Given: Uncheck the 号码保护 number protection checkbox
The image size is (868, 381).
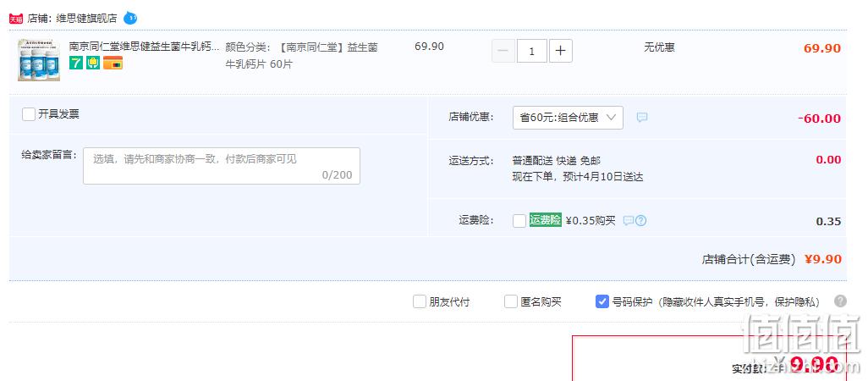Looking at the screenshot, I should tap(602, 301).
